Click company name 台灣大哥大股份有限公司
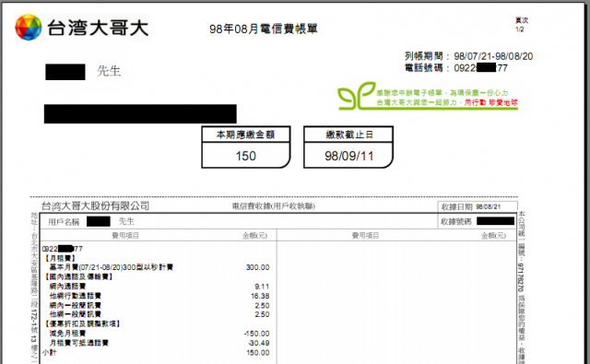 [x=95, y=205]
